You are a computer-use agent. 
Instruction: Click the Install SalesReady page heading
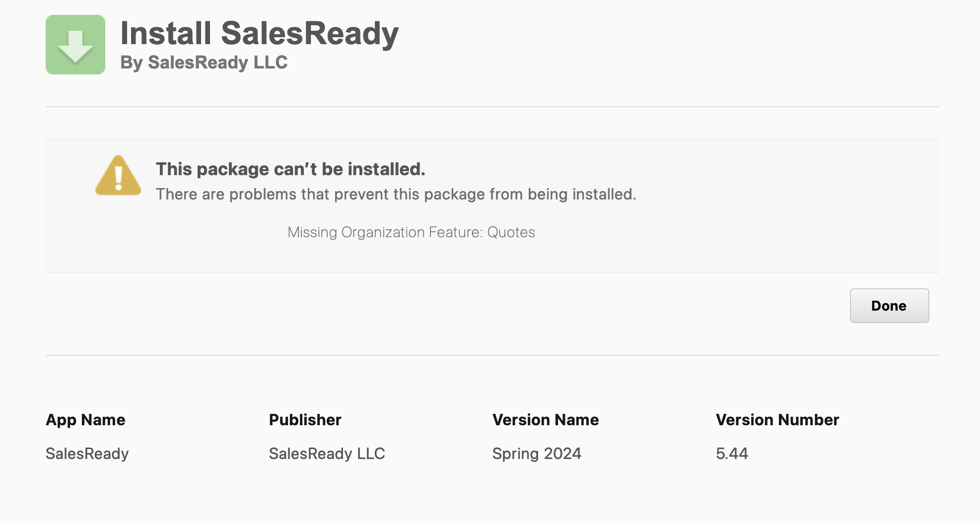tap(259, 33)
